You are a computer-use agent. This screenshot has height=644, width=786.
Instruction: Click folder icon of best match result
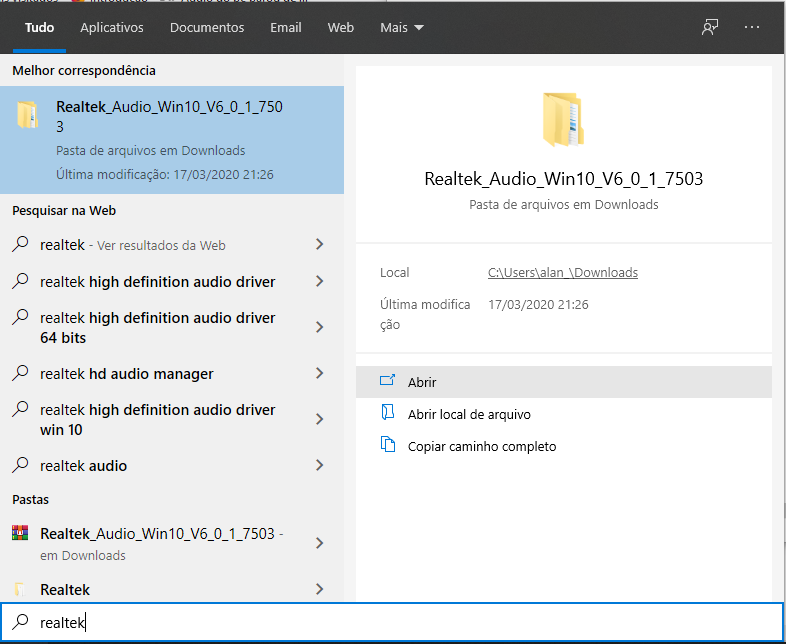coord(27,114)
